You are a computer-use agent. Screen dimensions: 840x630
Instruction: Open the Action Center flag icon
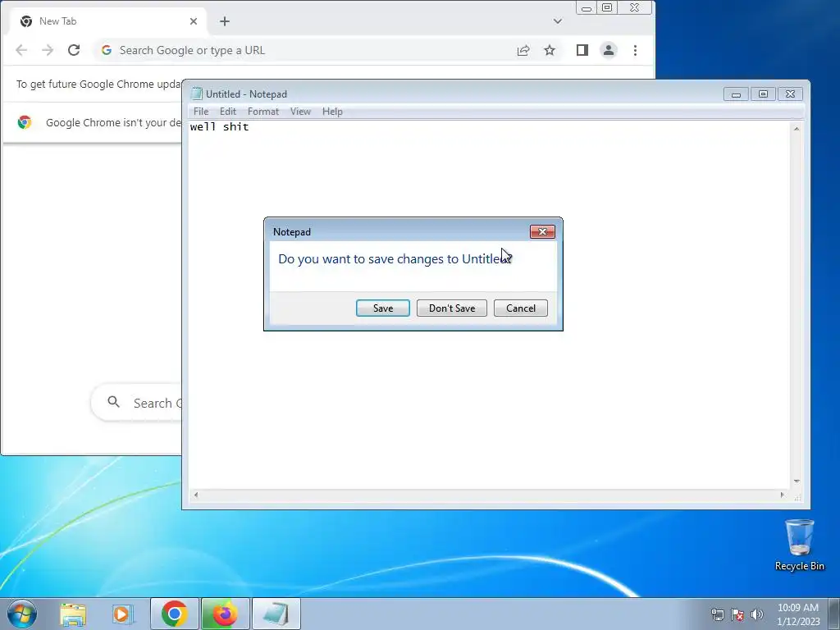pyautogui.click(x=737, y=614)
